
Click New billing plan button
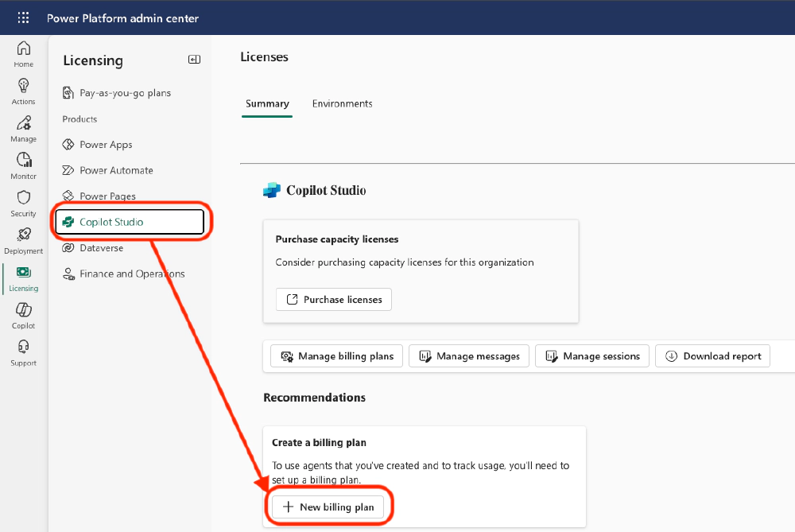[x=328, y=507]
